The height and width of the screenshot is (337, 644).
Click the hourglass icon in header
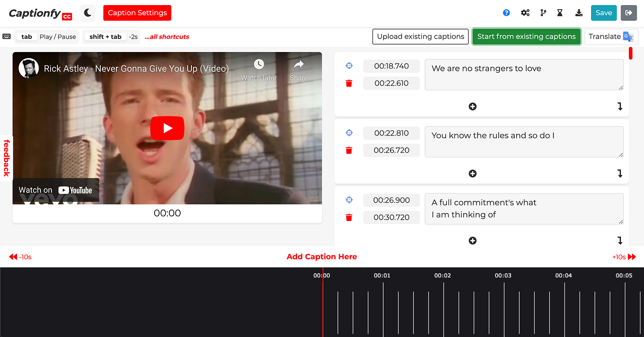560,13
